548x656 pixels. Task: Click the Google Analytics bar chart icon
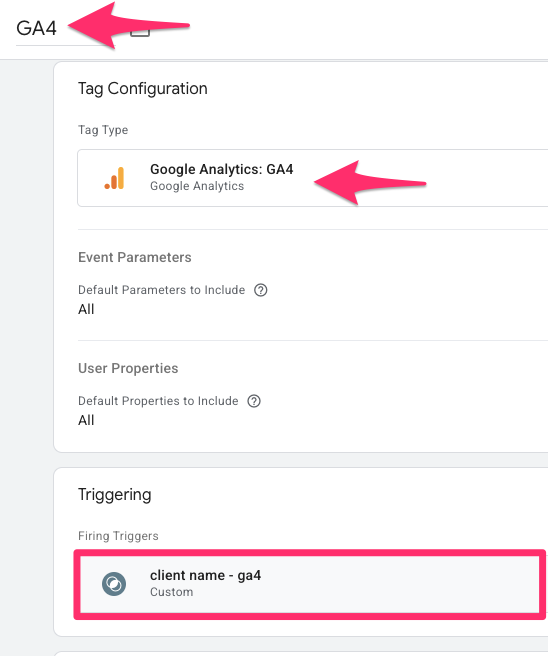(x=114, y=178)
